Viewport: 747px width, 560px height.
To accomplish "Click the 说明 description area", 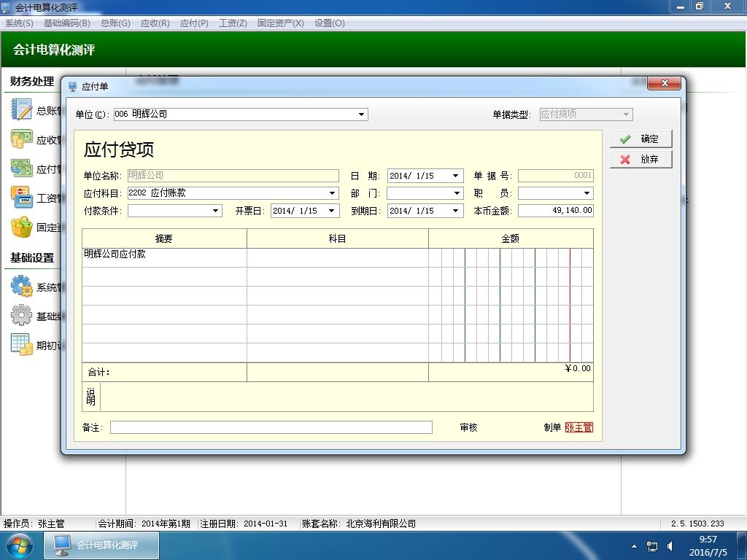I will [x=347, y=397].
